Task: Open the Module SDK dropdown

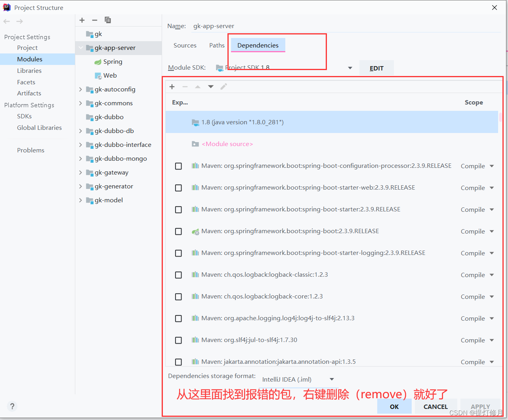Action: (x=350, y=68)
